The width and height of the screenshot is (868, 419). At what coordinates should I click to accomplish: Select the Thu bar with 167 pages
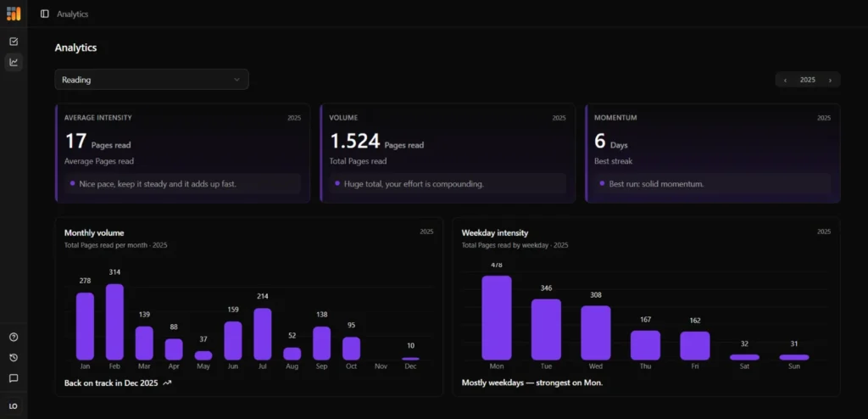pos(645,345)
